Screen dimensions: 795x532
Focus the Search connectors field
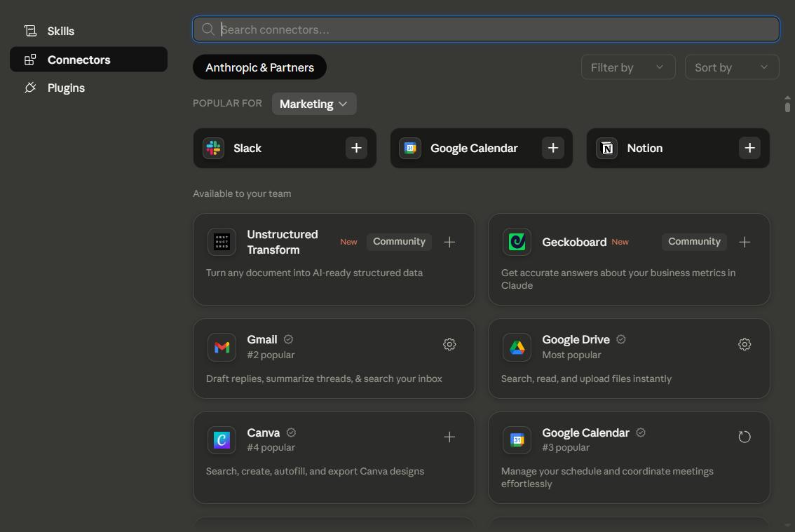486,29
